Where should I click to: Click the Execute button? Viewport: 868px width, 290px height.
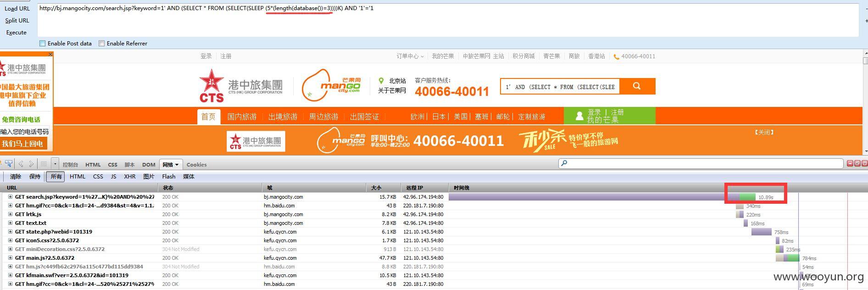coord(17,33)
